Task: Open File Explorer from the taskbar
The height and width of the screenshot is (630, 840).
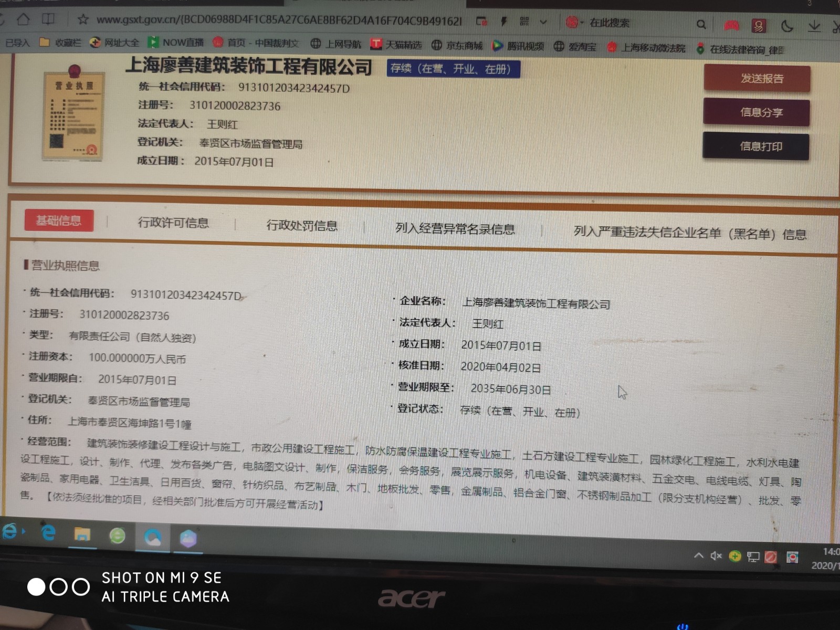Action: [82, 535]
